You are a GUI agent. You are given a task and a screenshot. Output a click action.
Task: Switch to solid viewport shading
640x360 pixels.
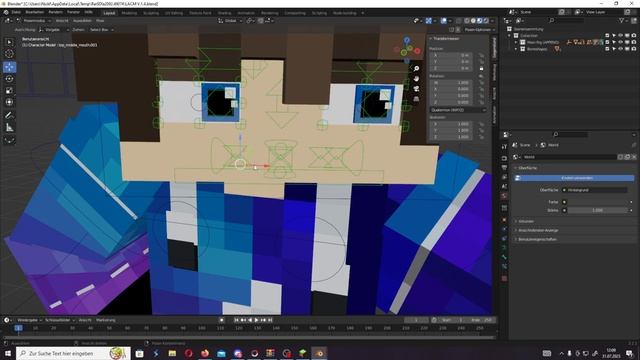point(473,20)
